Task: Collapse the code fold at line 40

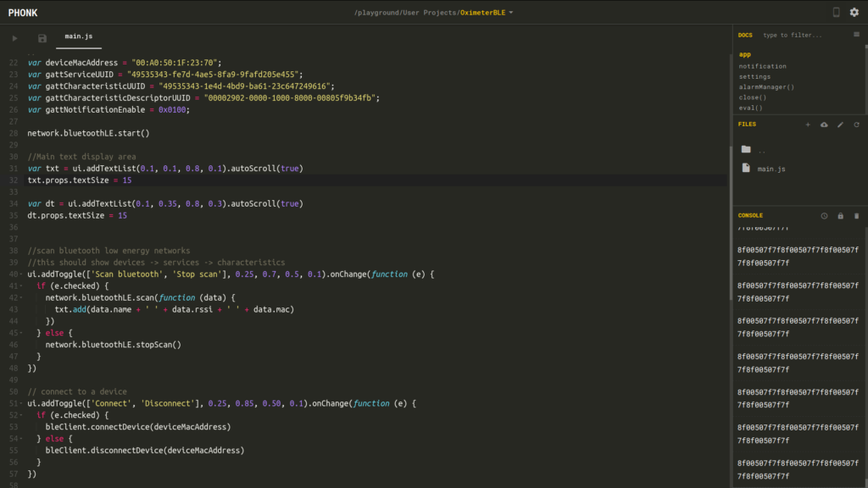Action: click(x=21, y=274)
